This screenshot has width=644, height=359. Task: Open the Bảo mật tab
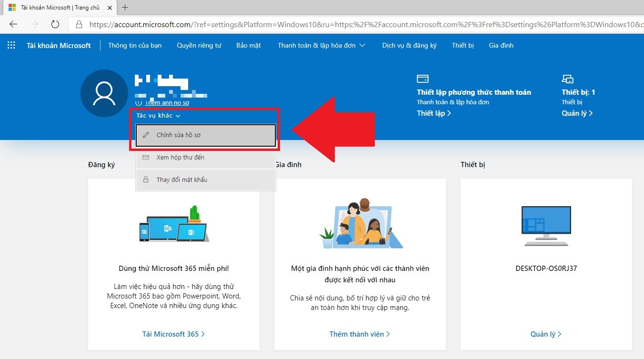pyautogui.click(x=249, y=45)
